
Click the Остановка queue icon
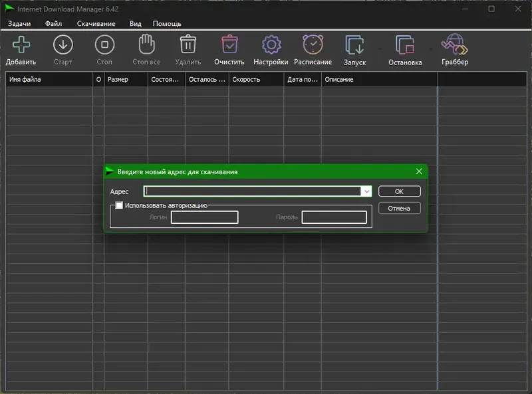(x=405, y=45)
